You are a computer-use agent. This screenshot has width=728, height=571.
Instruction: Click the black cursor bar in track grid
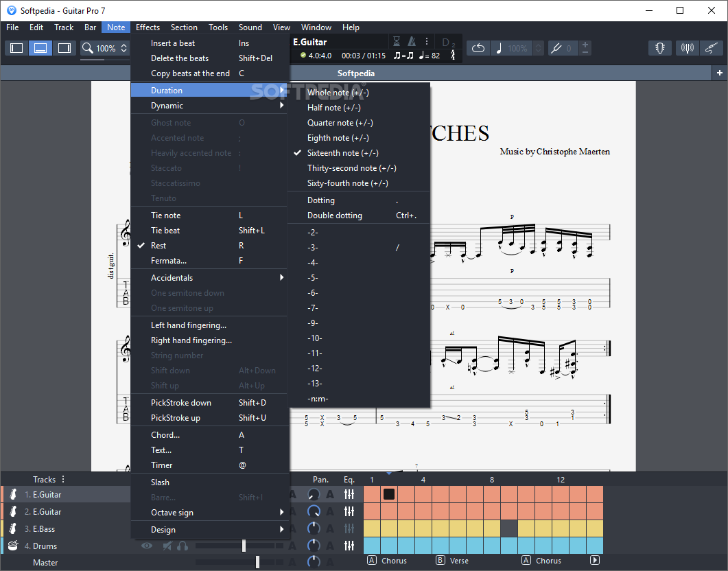coord(389,494)
